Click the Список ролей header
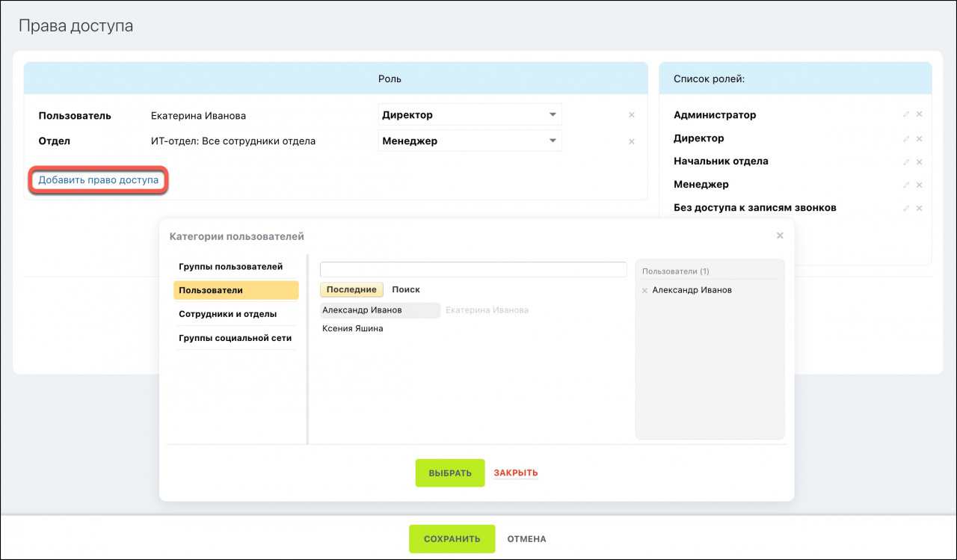This screenshot has height=560, width=957. [x=710, y=79]
